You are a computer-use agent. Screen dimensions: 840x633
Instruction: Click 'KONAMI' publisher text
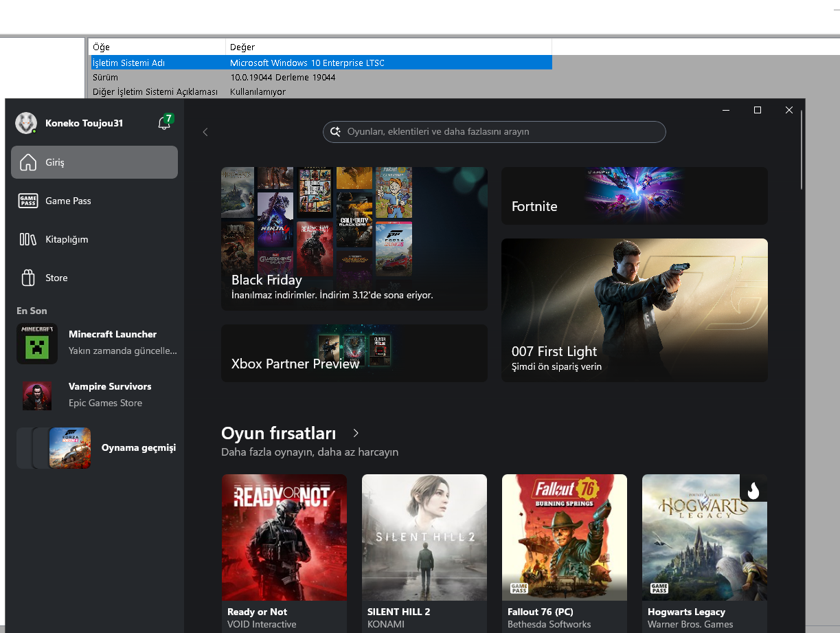386,624
